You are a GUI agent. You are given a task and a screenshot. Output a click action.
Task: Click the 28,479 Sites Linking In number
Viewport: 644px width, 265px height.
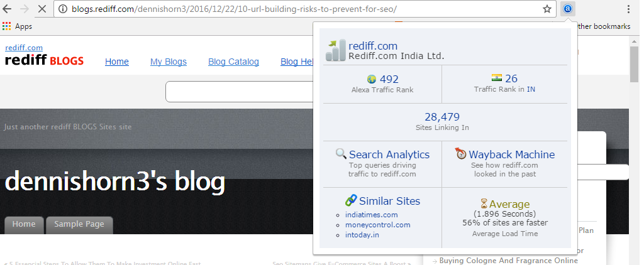pos(442,117)
